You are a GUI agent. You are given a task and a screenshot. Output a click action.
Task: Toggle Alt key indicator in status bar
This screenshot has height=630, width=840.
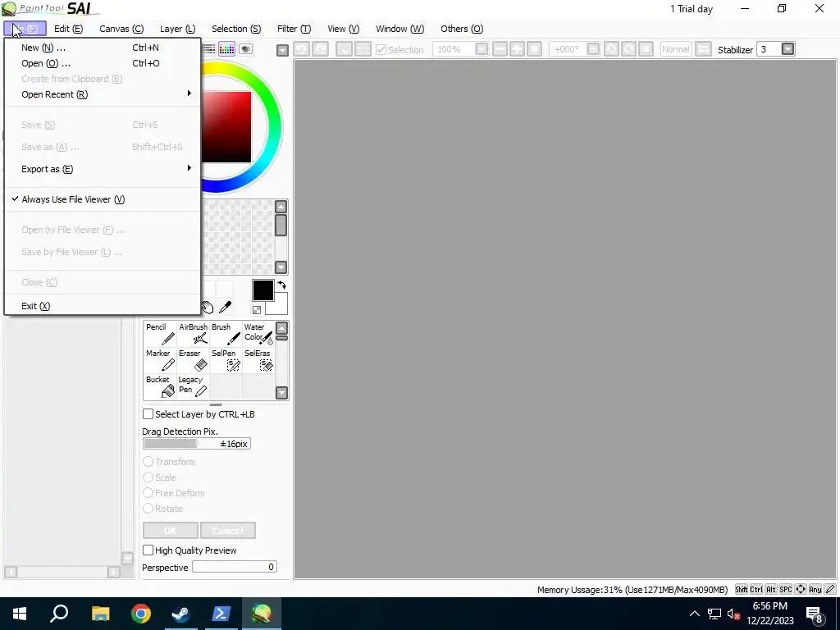770,589
